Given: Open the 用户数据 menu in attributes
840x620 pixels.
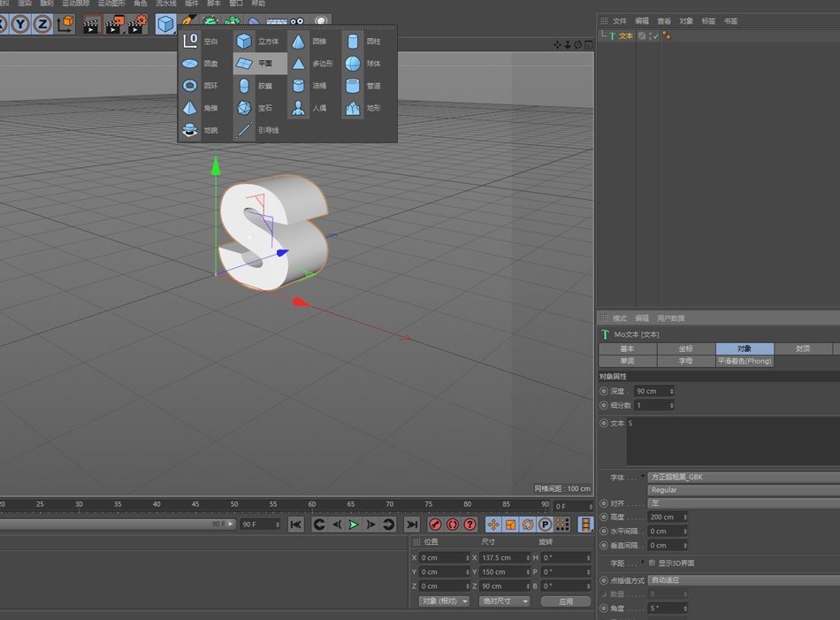Looking at the screenshot, I should point(671,318).
